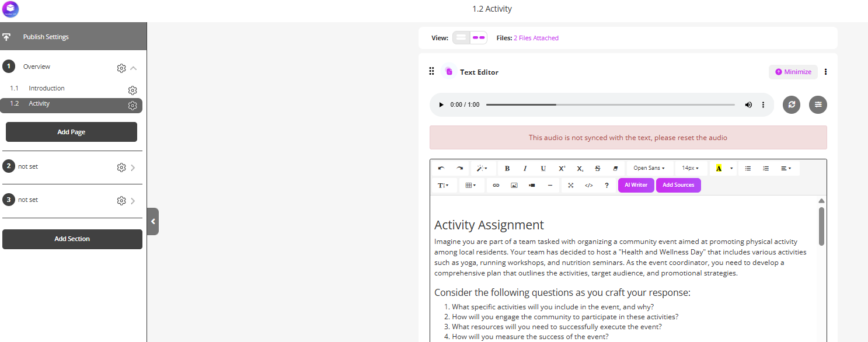Open the 2 Files Attached link
Viewport: 868px width, 342px height.
click(x=536, y=38)
